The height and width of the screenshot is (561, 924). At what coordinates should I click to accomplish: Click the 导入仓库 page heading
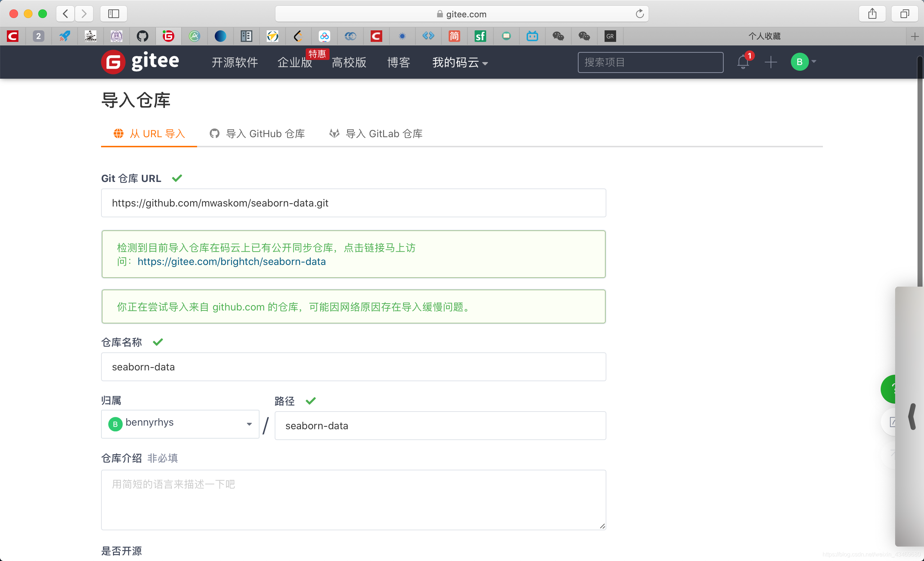coord(136,100)
